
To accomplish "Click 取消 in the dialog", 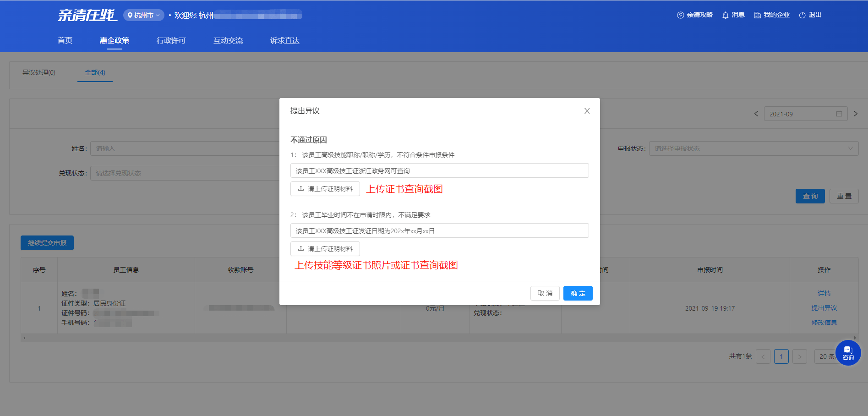I will 545,293.
